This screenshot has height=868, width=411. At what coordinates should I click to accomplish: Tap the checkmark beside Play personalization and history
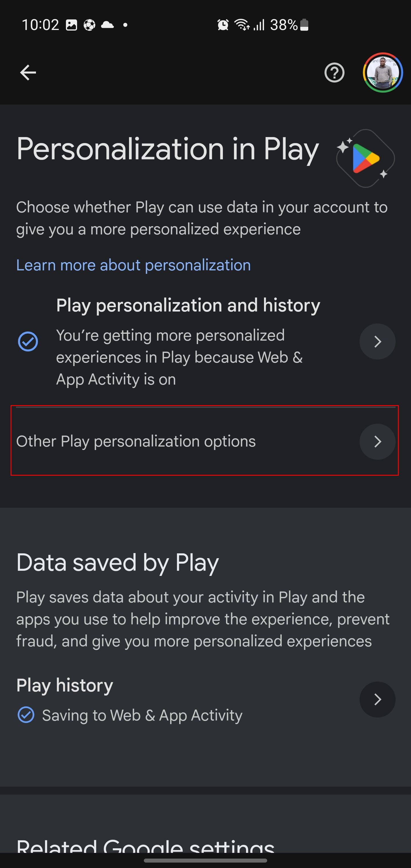[x=28, y=341]
